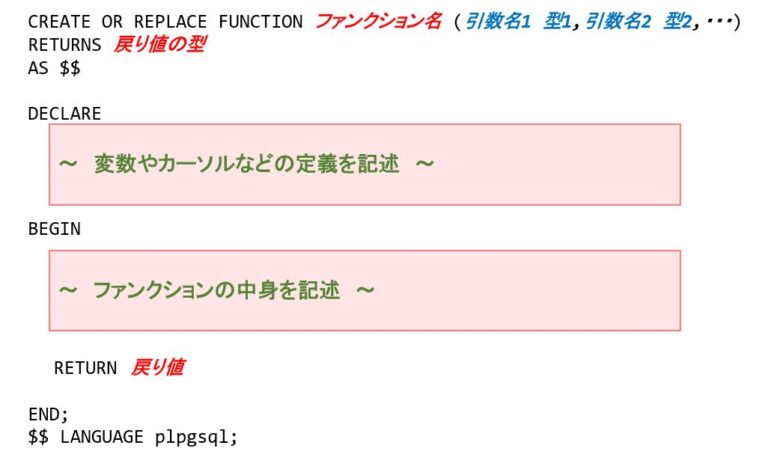Click the RETURNS keyword
This screenshot has width=768, height=469.
point(64,45)
